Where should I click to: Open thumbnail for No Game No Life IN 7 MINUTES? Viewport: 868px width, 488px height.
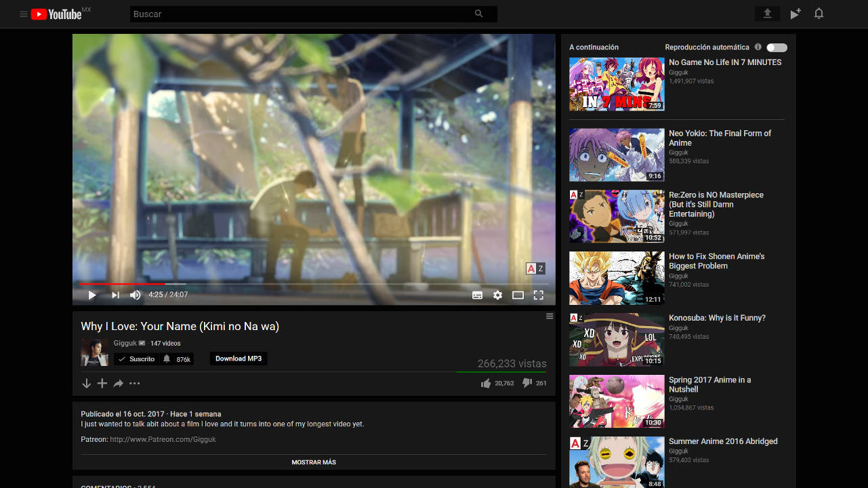tap(617, 84)
